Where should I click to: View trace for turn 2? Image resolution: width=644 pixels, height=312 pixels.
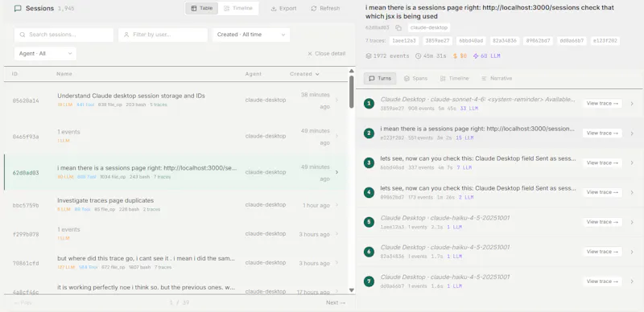point(602,133)
